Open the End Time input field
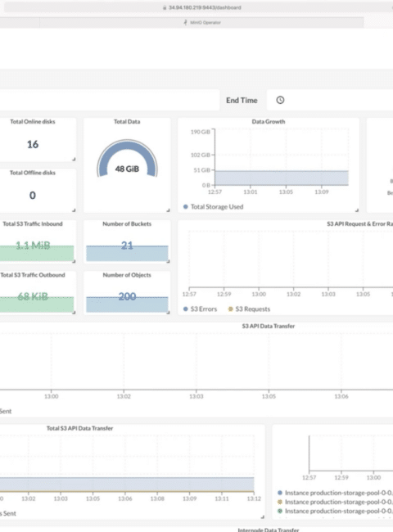Image resolution: width=393 pixels, height=532 pixels. coord(329,100)
